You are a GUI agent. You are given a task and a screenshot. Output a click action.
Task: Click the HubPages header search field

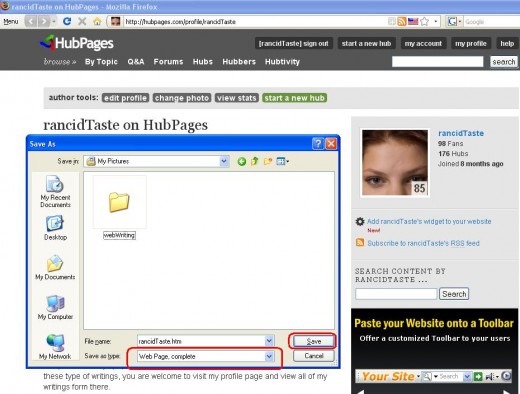point(437,62)
